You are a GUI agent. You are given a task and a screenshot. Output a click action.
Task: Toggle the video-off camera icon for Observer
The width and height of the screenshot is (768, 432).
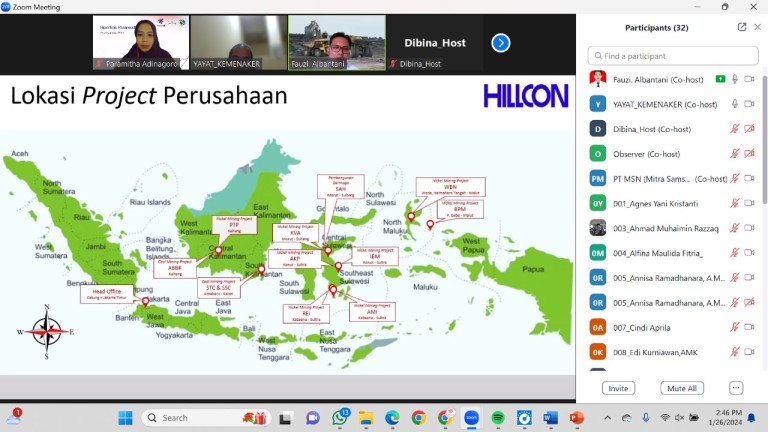pos(749,154)
